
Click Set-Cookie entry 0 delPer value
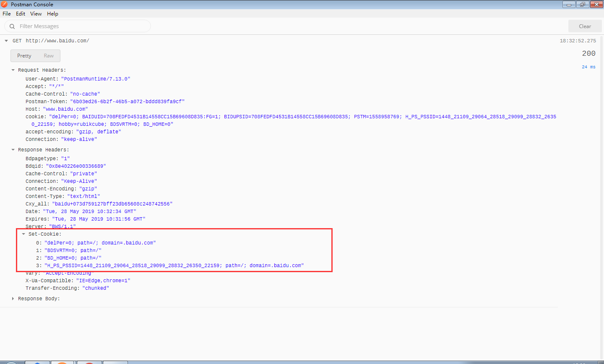[x=100, y=243]
